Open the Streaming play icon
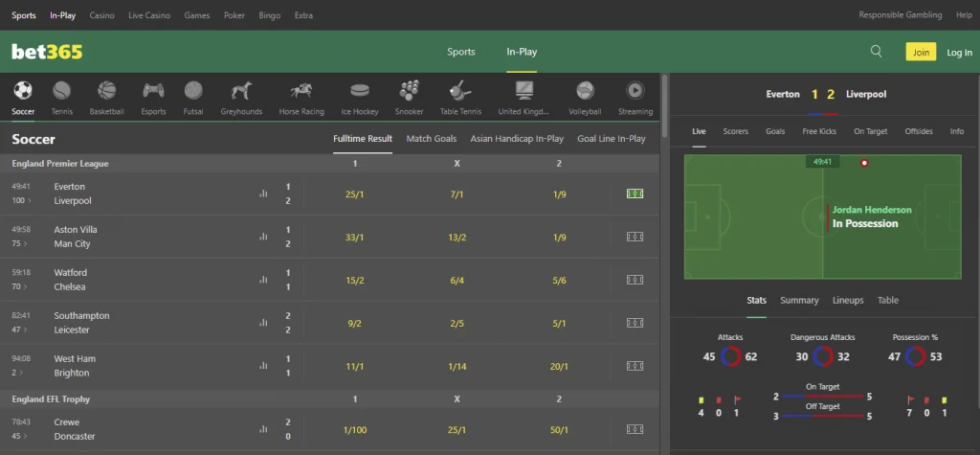 635,91
